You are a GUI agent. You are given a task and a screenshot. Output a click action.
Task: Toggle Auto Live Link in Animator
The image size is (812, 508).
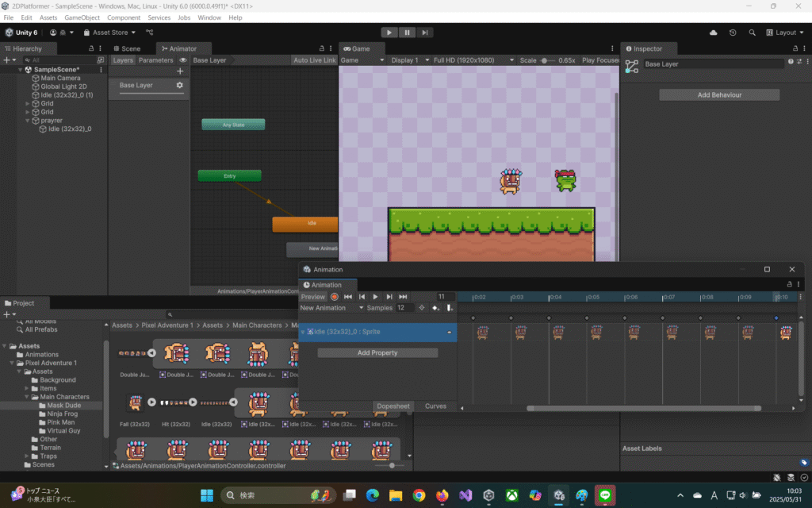[314, 60]
